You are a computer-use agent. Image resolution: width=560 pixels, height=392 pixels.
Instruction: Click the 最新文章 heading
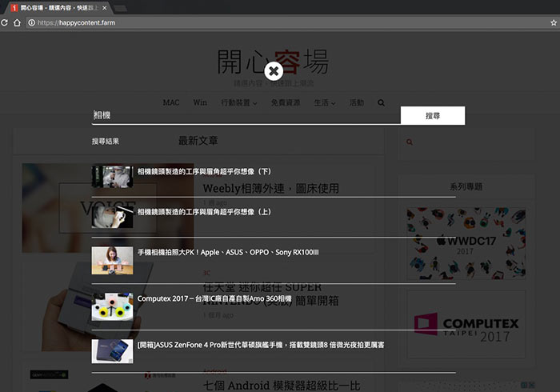(x=198, y=141)
